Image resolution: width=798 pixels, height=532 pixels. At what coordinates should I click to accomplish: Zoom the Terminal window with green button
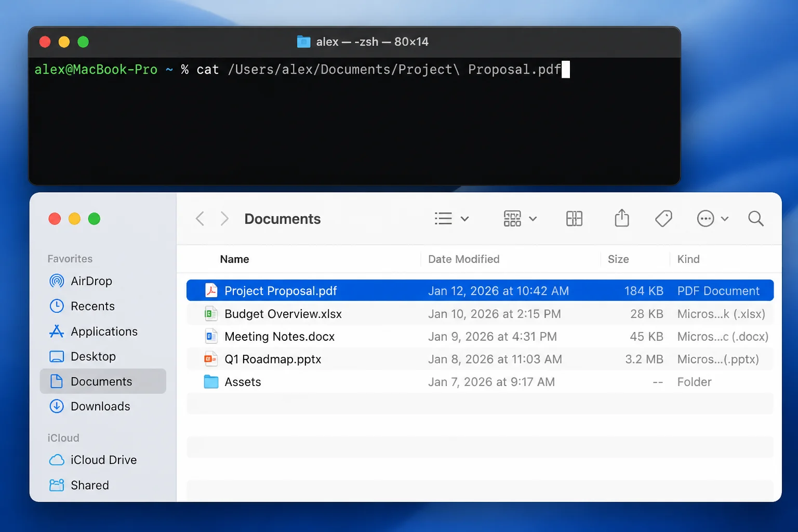coord(83,42)
